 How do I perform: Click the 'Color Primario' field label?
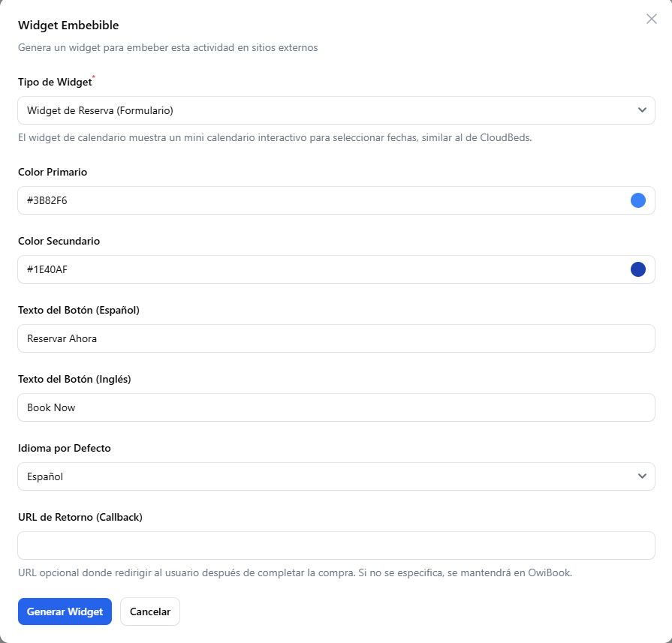[53, 172]
